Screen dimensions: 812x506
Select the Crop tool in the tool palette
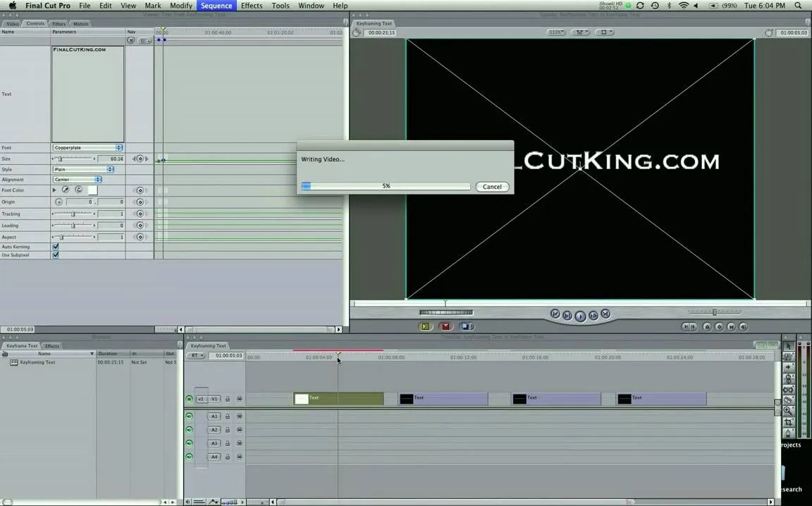point(788,422)
